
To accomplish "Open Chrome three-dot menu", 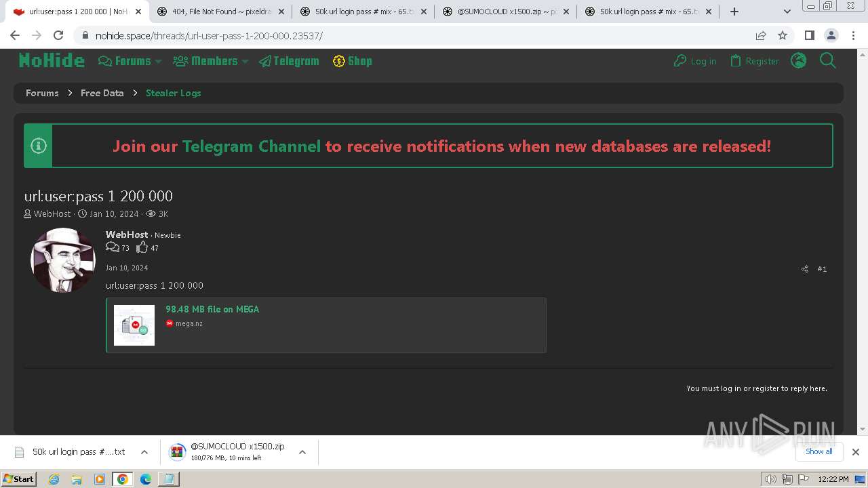I will pyautogui.click(x=852, y=35).
